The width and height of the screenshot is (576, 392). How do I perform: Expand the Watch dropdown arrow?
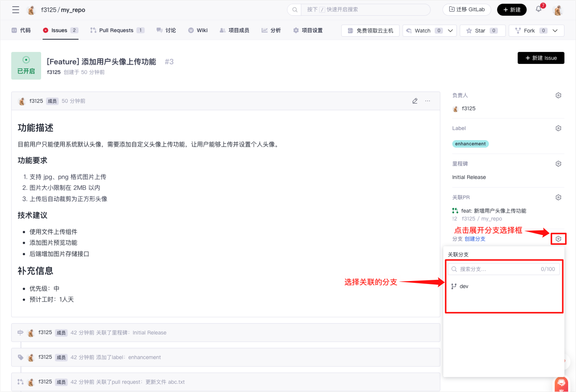tap(450, 31)
